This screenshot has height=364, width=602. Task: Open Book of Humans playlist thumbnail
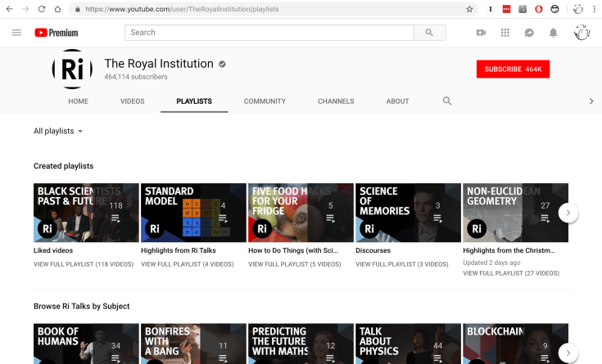point(86,344)
